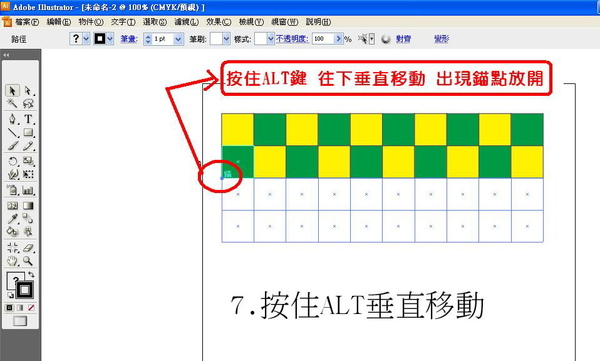Adjust the stroke weight stepper arrows
Screen dimensions: 600x361
click(x=148, y=39)
